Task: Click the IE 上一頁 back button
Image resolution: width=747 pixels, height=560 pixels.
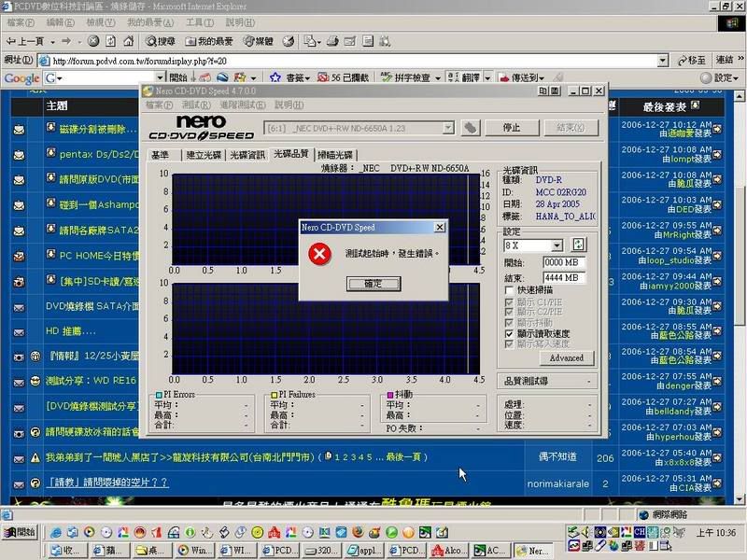Action: (x=25, y=41)
